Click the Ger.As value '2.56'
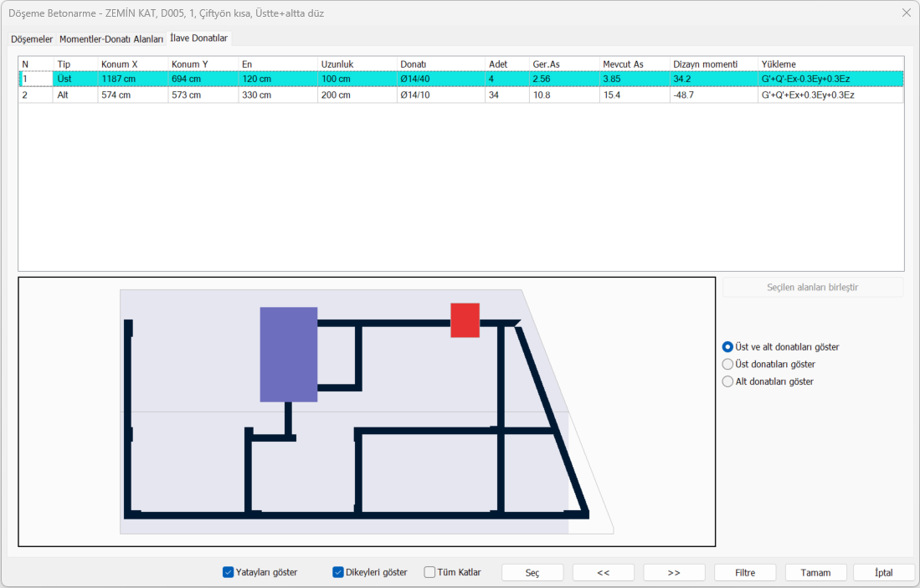 point(564,79)
